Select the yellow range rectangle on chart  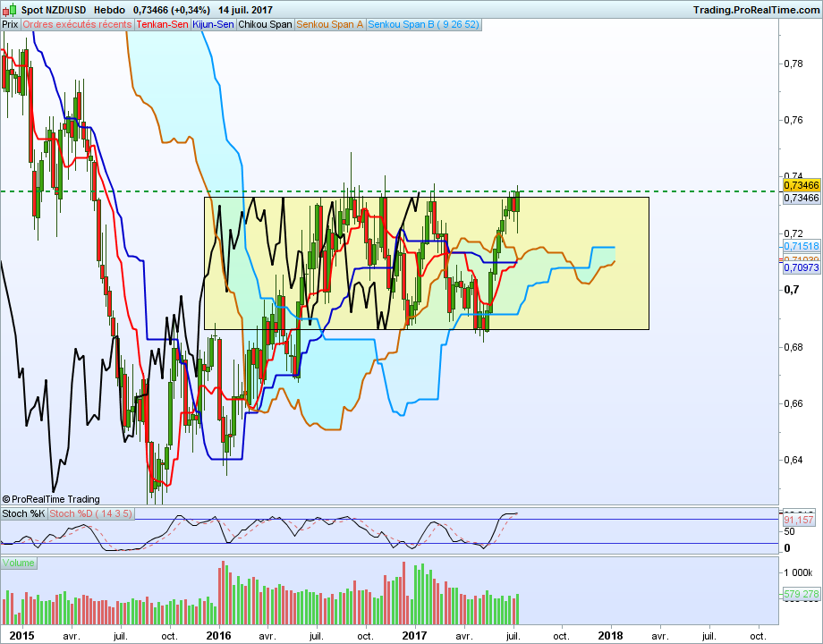427,264
